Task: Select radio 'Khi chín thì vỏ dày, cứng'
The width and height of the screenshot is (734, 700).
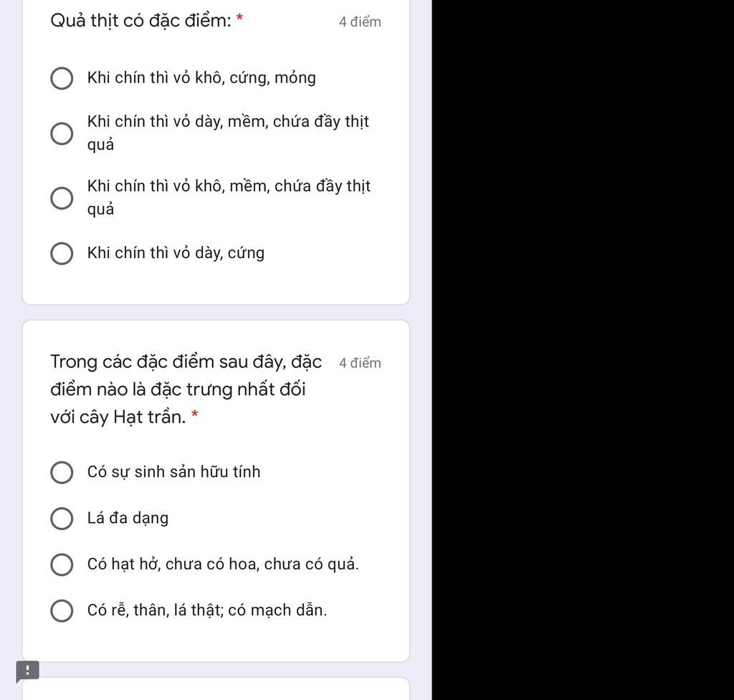Action: pos(62,253)
